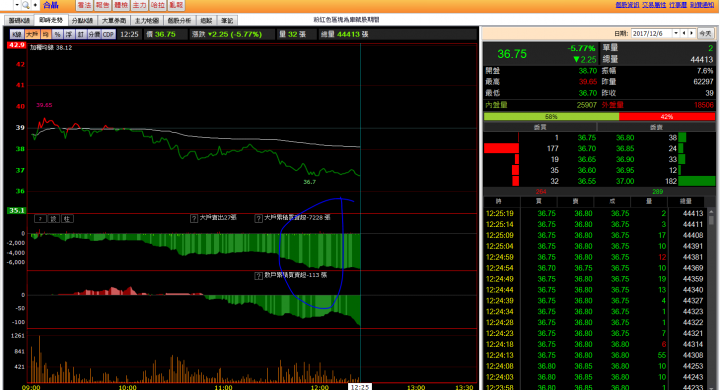This screenshot has width=720, height=390.
Task: Open help icon beside 散戶累積買賣超
Action: click(259, 276)
